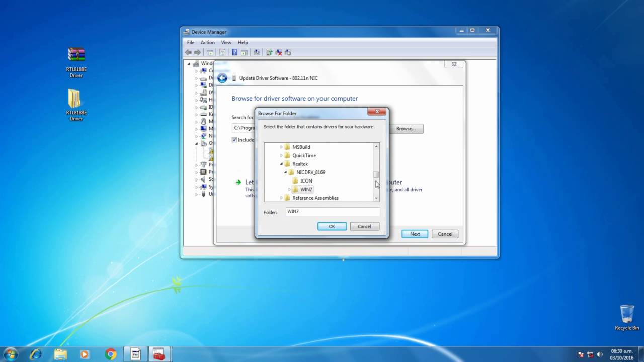Screen dimensions: 644x362
Task: Click the Folder name field showing WIN7
Action: (x=332, y=212)
